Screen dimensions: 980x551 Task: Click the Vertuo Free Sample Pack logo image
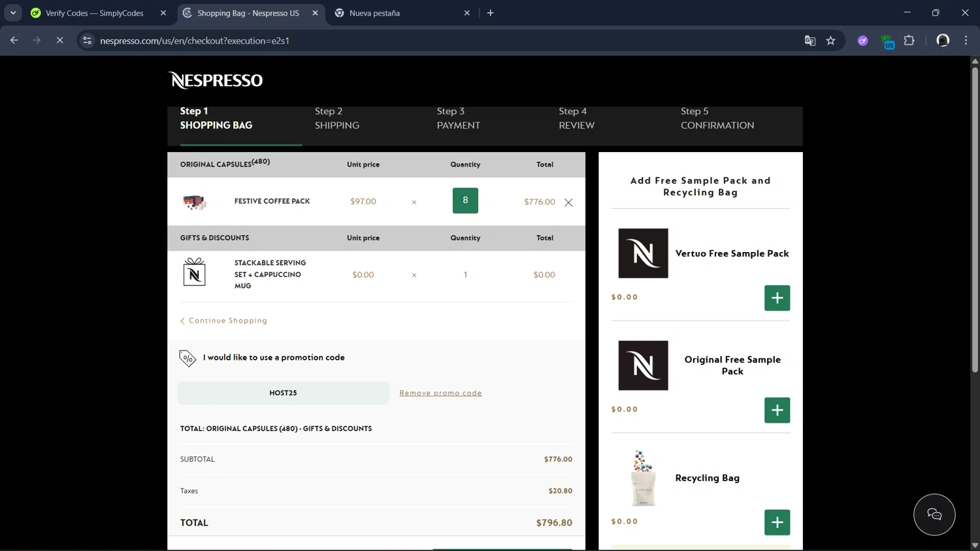643,253
